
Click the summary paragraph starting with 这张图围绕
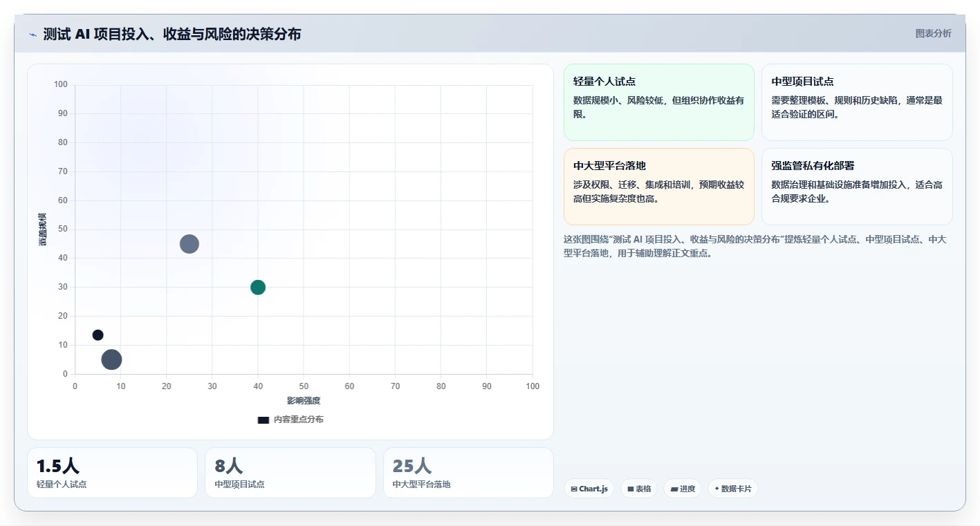tap(755, 246)
